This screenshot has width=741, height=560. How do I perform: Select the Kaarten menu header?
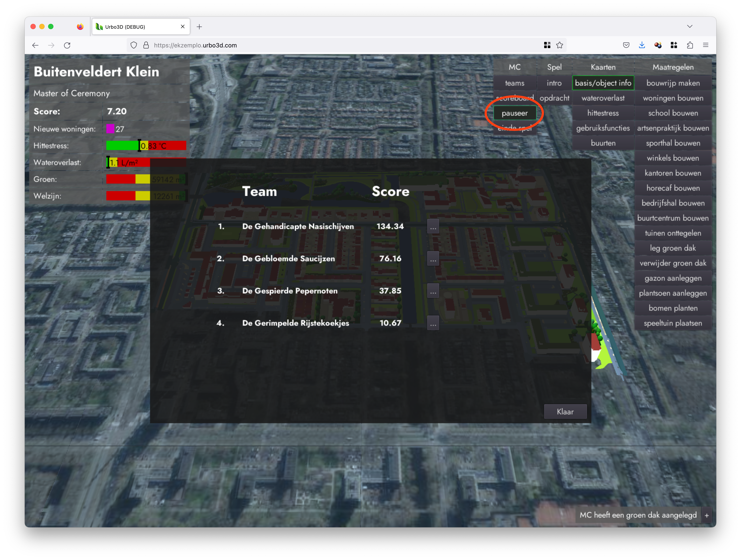coord(603,67)
